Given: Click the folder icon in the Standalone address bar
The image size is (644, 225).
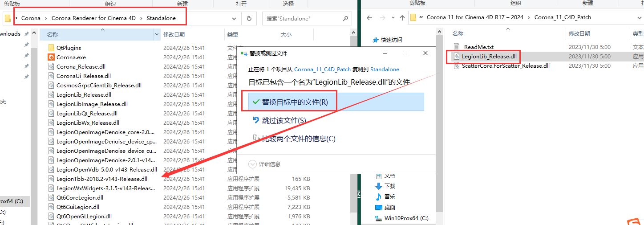Looking at the screenshot, I should click(8, 18).
